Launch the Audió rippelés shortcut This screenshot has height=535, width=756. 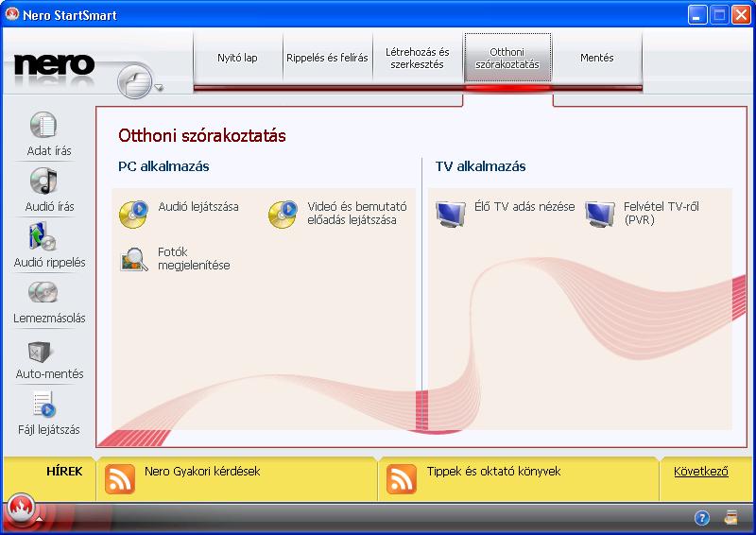point(43,236)
